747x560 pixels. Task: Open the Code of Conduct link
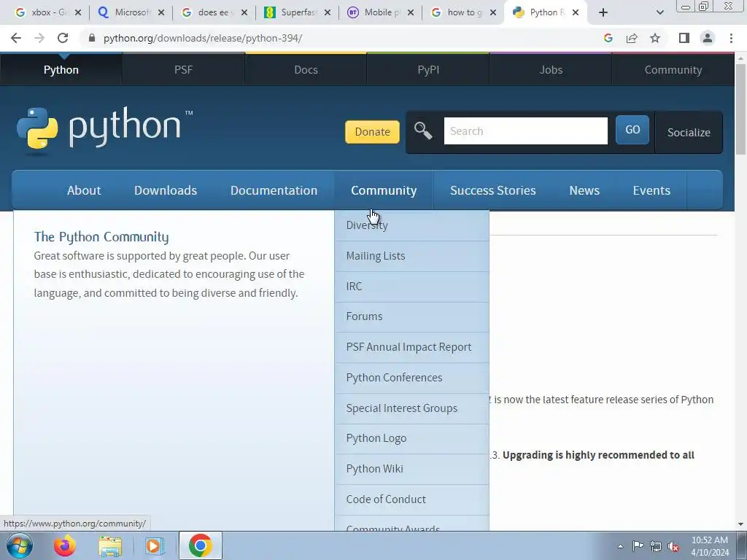point(411,499)
